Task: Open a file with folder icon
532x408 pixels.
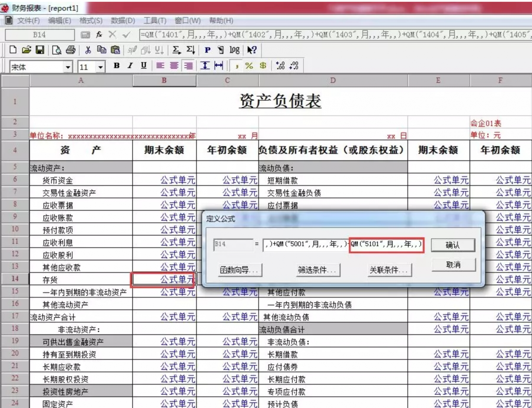Action: click(x=27, y=50)
